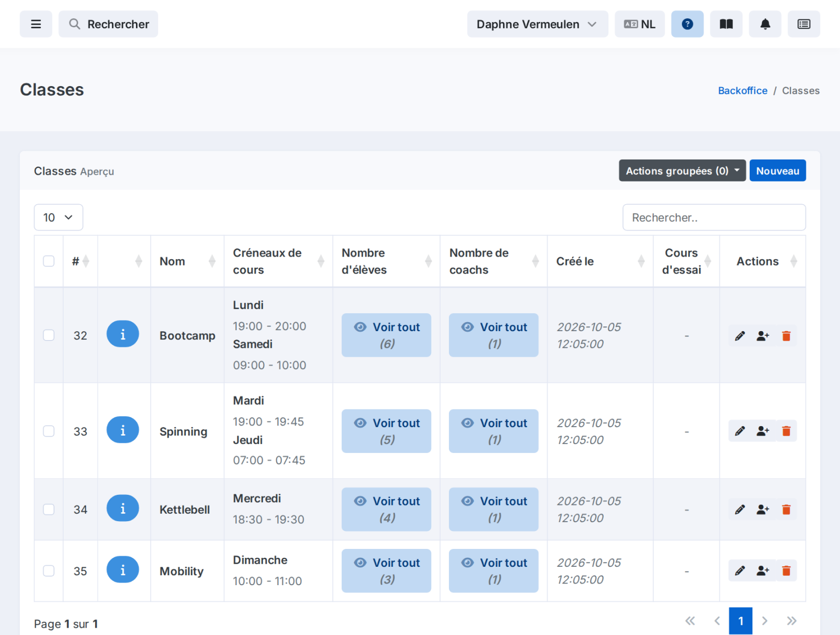Open the notifications bell
Viewport: 840px width, 635px height.
pos(765,24)
